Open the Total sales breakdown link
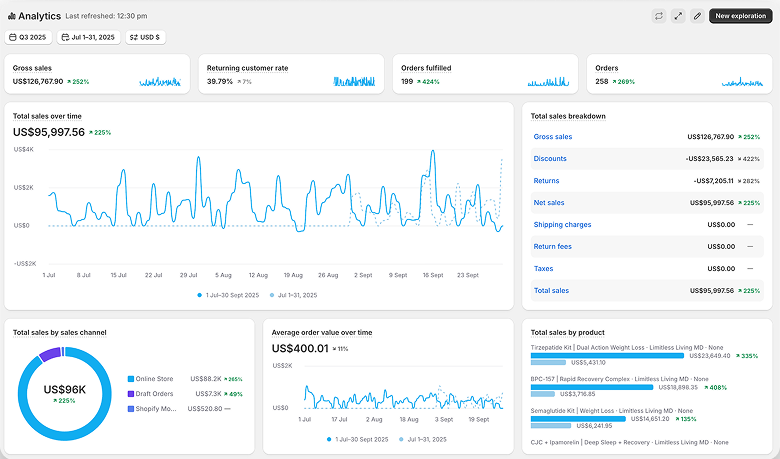Image resolution: width=780 pixels, height=459 pixels. pos(551,290)
